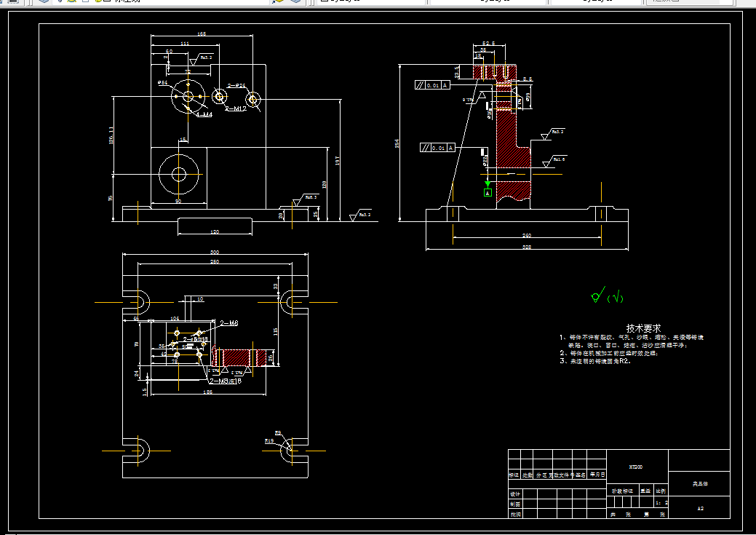756x535 pixels.
Task: Select the 250 dimension of the plan view
Action: point(215,261)
